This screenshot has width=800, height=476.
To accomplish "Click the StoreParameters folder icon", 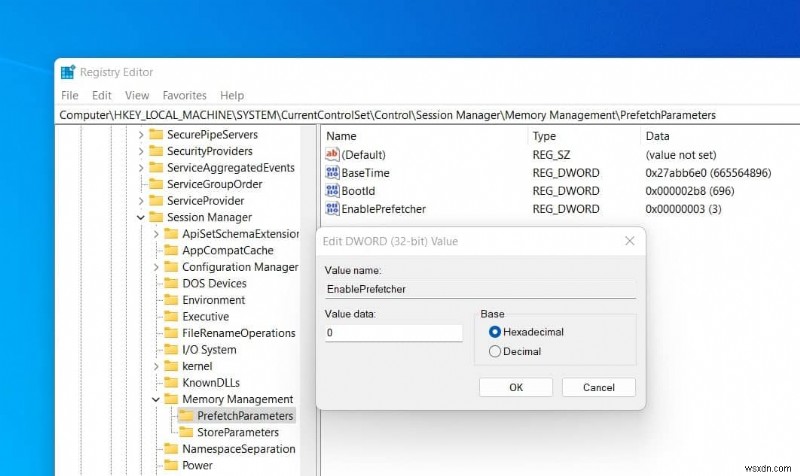I will coord(186,432).
